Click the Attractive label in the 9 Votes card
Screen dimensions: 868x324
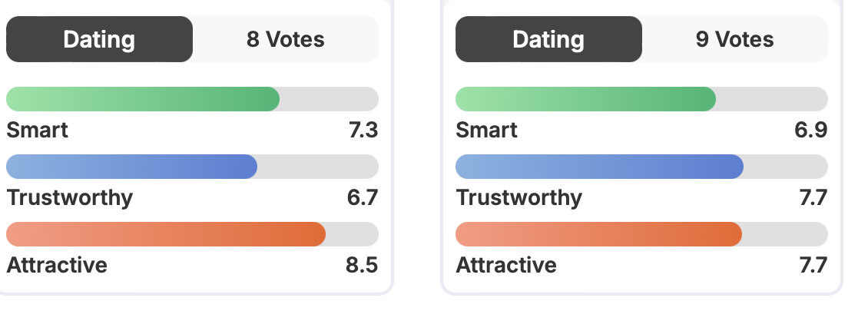(x=506, y=266)
